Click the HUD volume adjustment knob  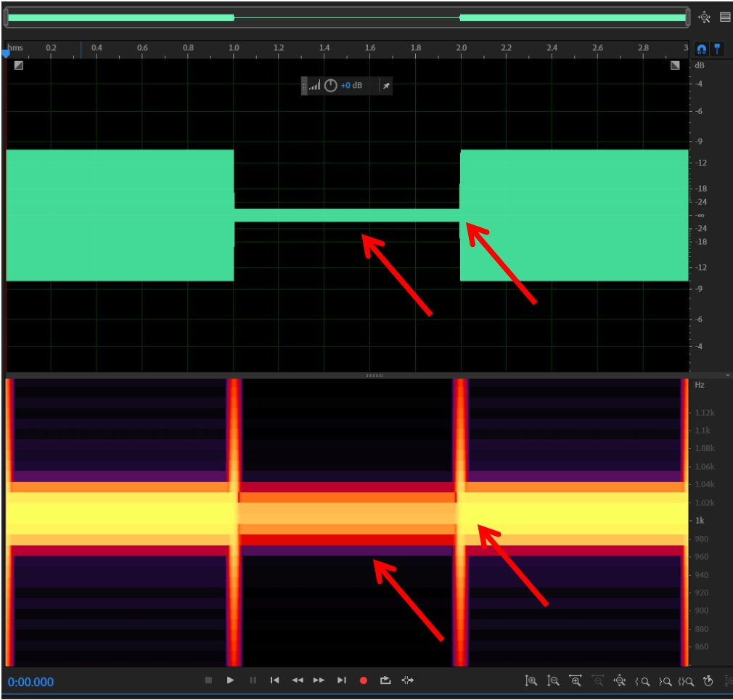(330, 86)
